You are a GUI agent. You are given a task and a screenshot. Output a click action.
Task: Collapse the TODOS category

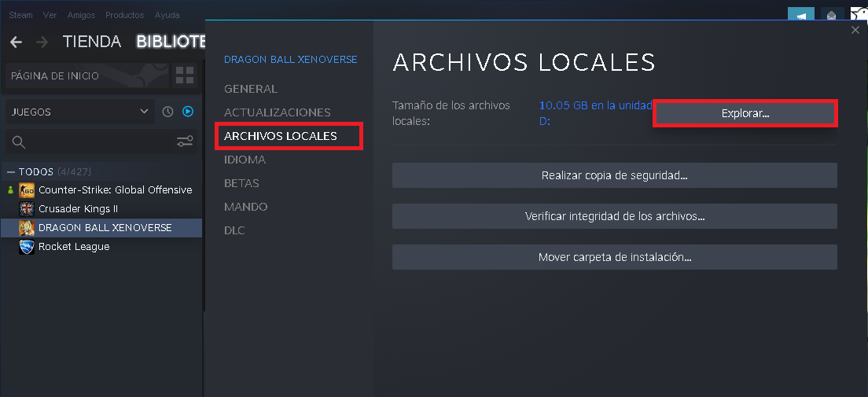tap(11, 171)
